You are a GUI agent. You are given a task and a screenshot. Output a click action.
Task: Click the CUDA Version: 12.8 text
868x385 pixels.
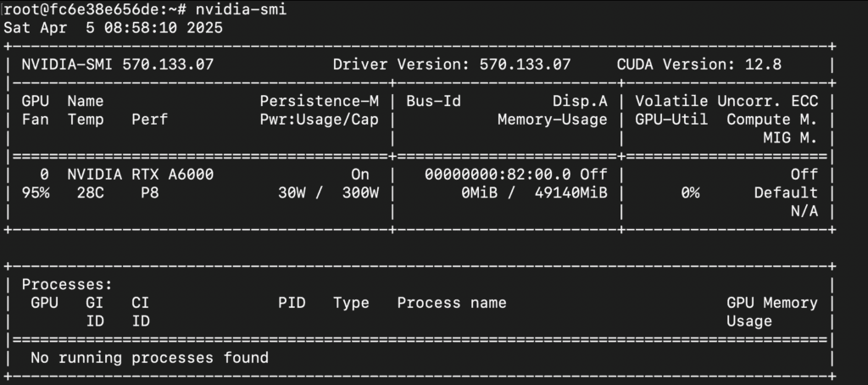[699, 64]
